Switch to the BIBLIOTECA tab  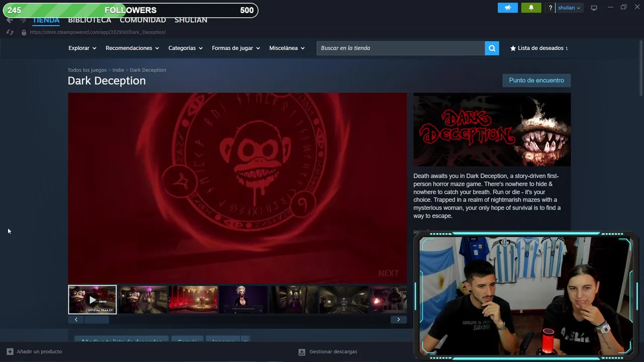coord(90,20)
